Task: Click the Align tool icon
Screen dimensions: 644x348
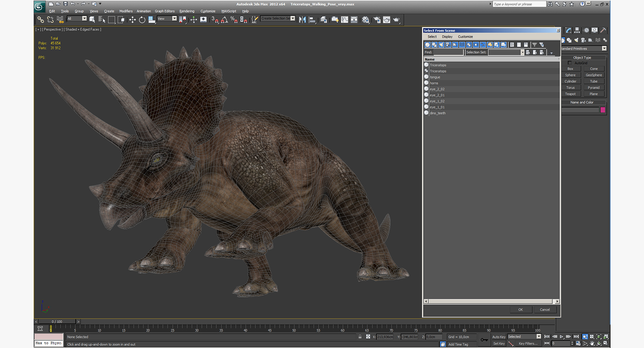Action: point(312,20)
